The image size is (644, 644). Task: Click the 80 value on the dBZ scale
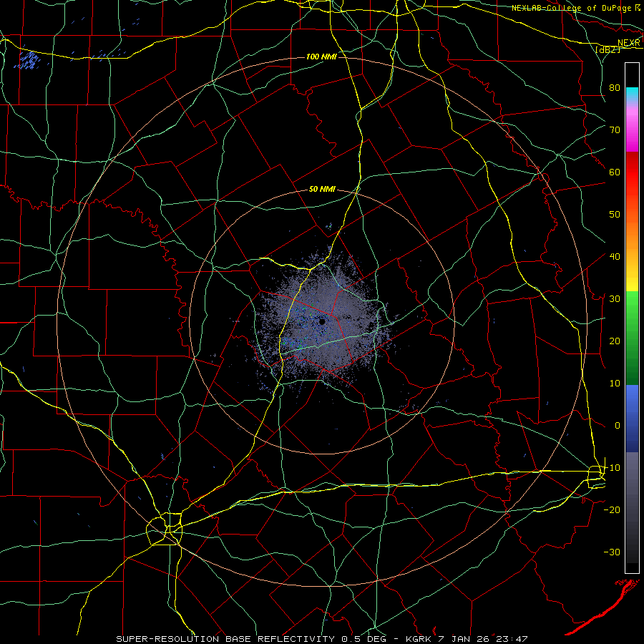[x=615, y=87]
